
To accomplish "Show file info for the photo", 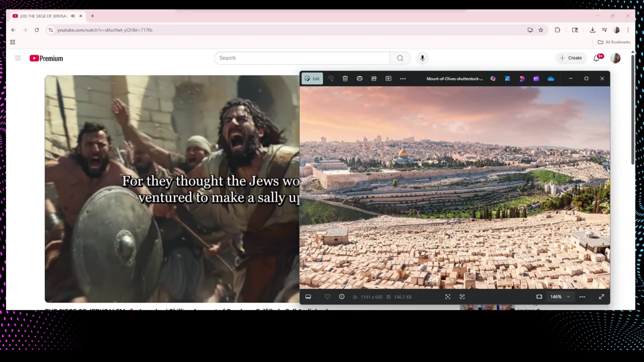I will tap(342, 297).
